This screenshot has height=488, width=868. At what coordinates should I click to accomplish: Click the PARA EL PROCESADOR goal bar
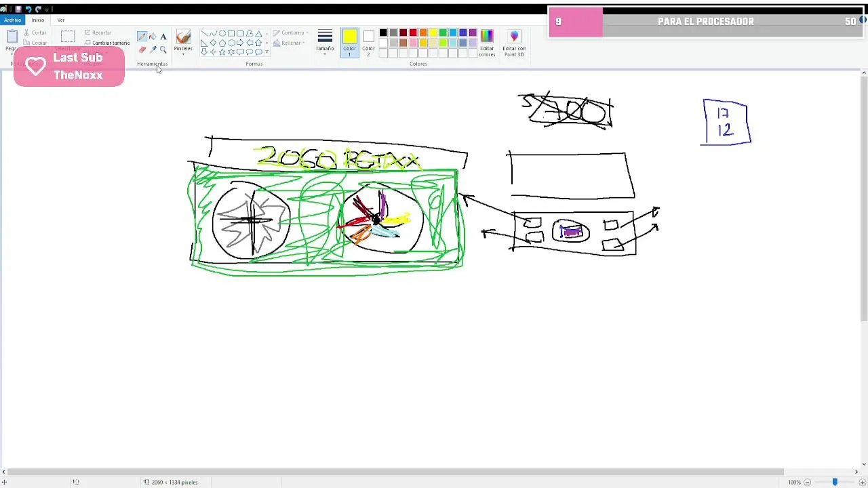[x=705, y=22]
